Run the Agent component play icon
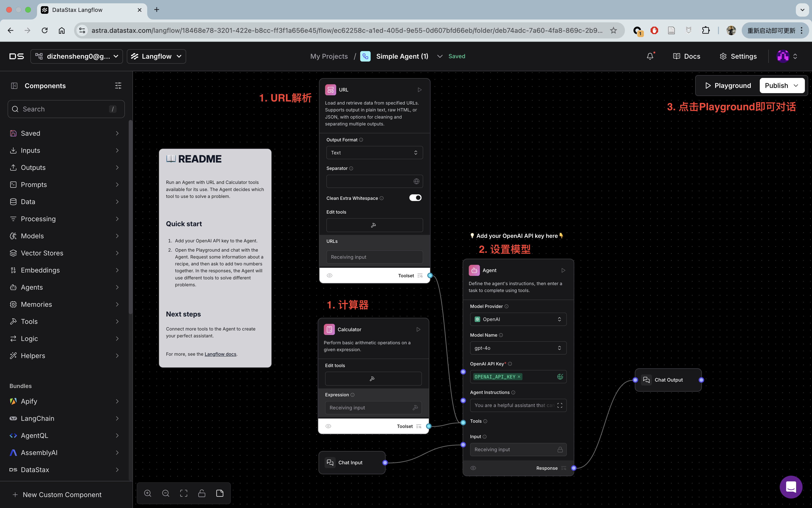This screenshot has height=508, width=812. point(563,270)
